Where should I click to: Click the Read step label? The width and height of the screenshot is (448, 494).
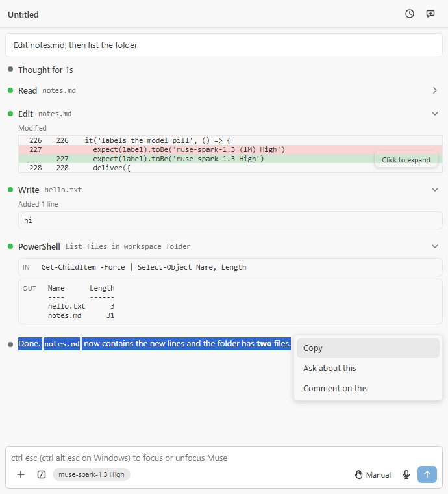point(28,91)
